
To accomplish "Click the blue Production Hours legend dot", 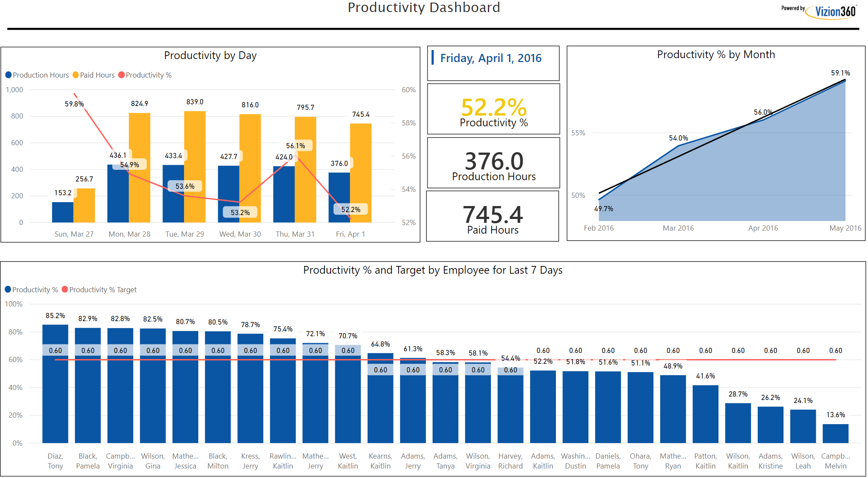I will [x=8, y=75].
